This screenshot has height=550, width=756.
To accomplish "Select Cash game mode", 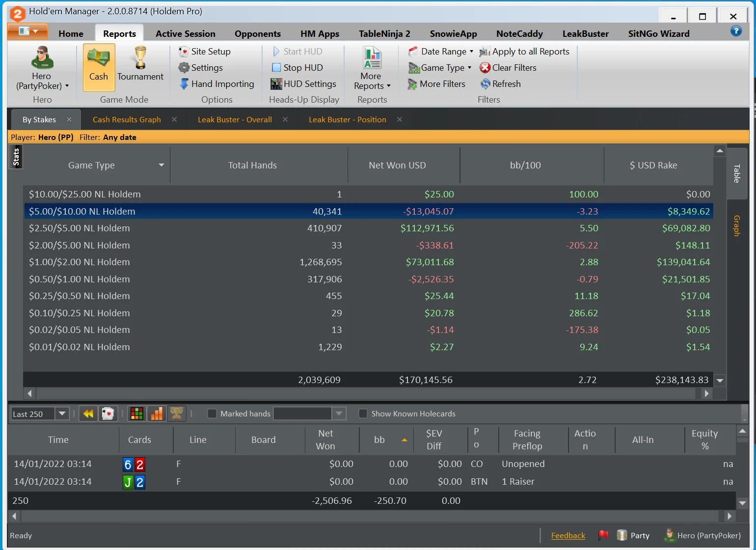I will point(99,67).
